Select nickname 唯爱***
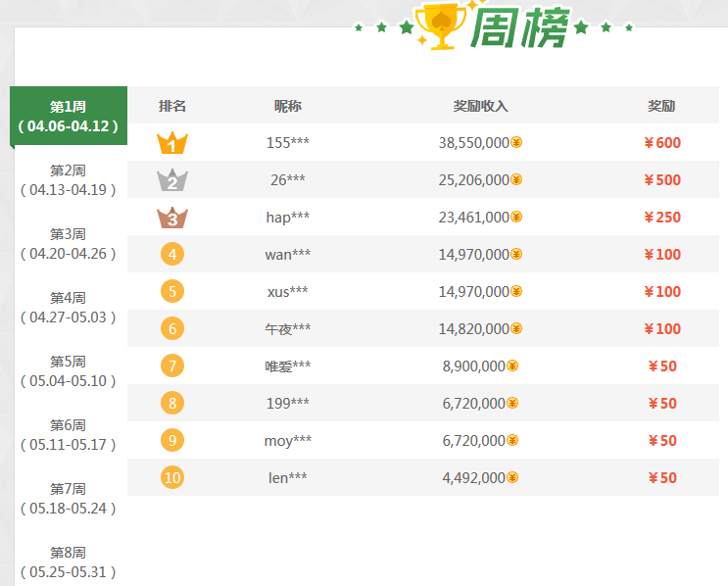Viewport: 728px width, 586px height. [x=288, y=366]
